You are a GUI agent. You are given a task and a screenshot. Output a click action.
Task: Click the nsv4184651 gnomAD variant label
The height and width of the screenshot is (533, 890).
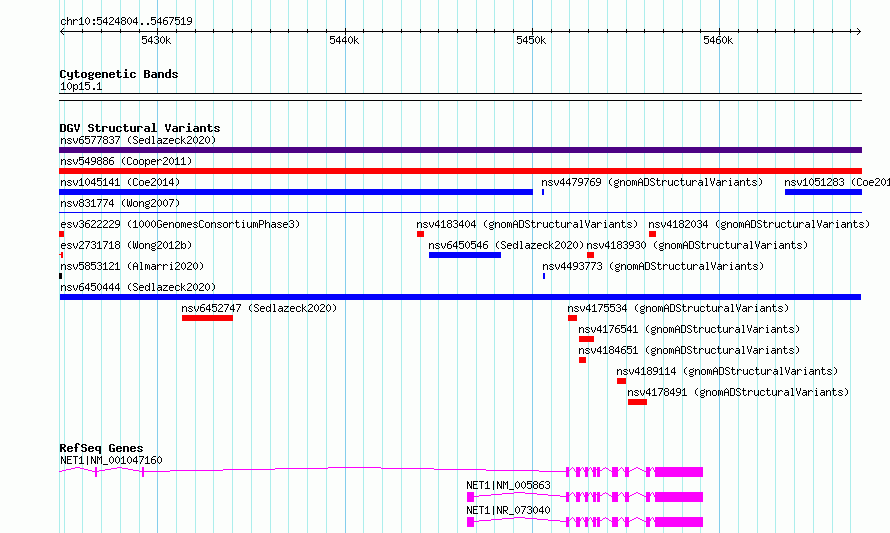point(689,350)
